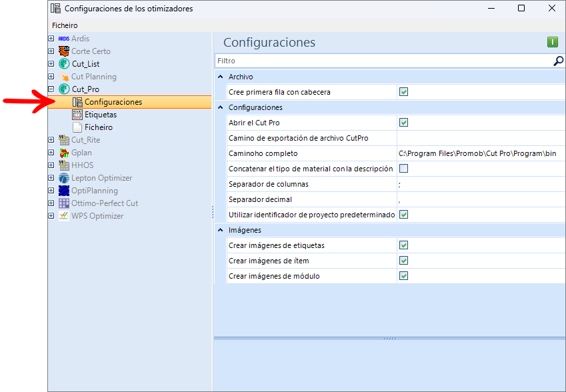Collapse the Imágenes section
This screenshot has width=566, height=392.
[221, 230]
